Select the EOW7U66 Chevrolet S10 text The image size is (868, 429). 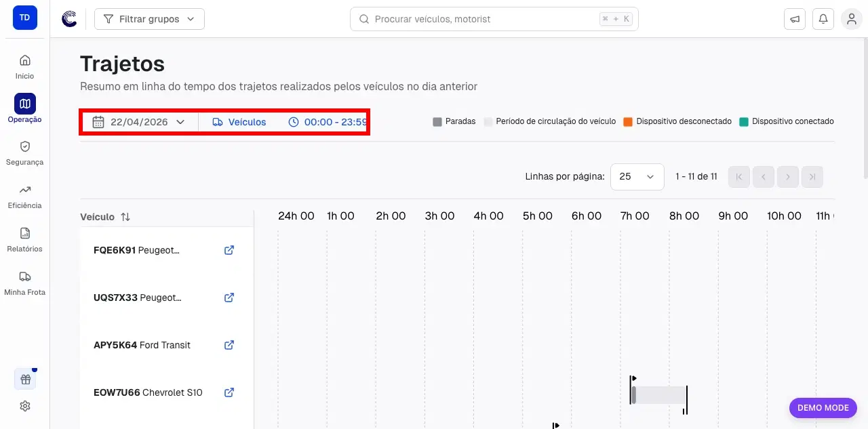pyautogui.click(x=148, y=392)
